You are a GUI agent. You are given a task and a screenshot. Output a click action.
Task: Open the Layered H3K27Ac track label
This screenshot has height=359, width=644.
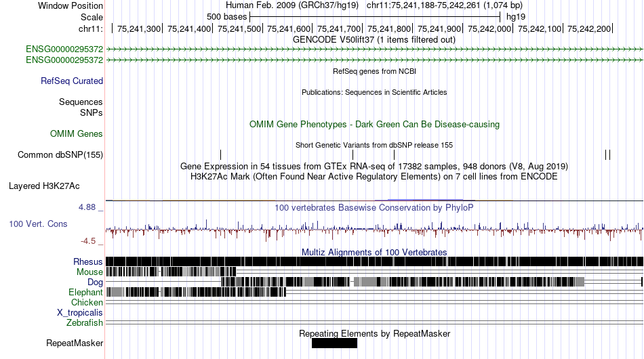click(44, 186)
